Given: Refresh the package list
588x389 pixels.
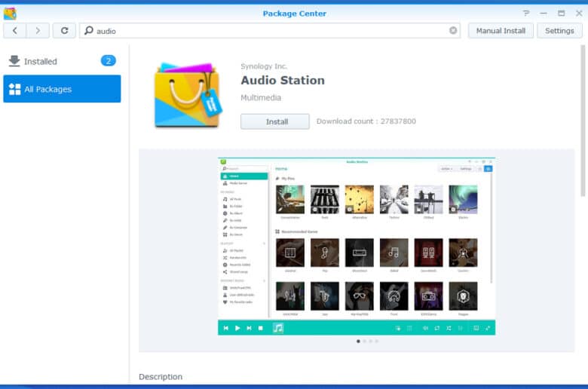Looking at the screenshot, I should (x=65, y=31).
